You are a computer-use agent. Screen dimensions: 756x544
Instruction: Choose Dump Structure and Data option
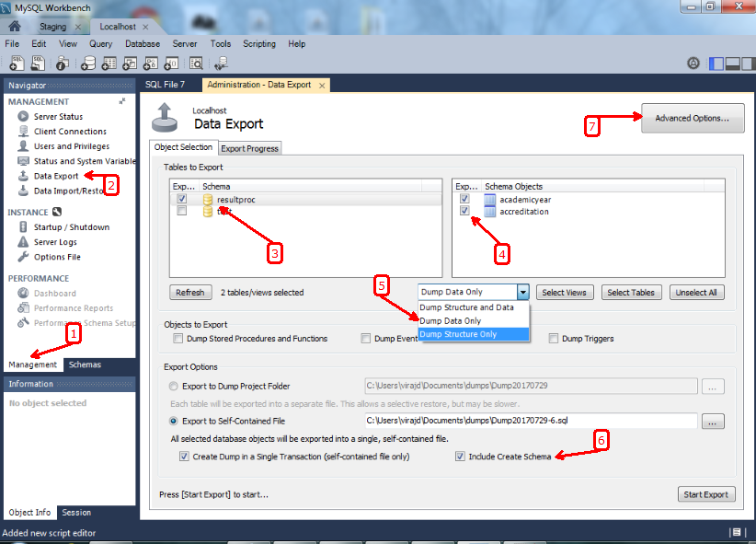[474, 307]
